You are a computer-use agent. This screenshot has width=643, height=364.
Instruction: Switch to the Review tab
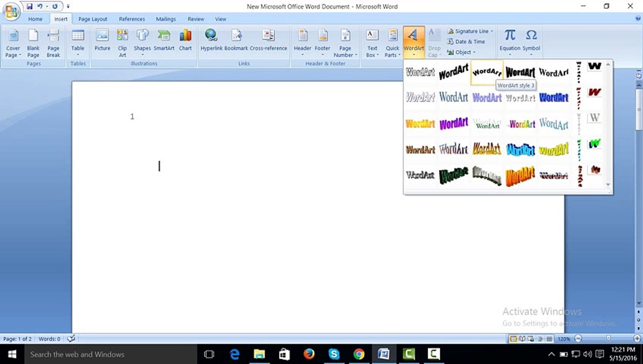pyautogui.click(x=196, y=19)
